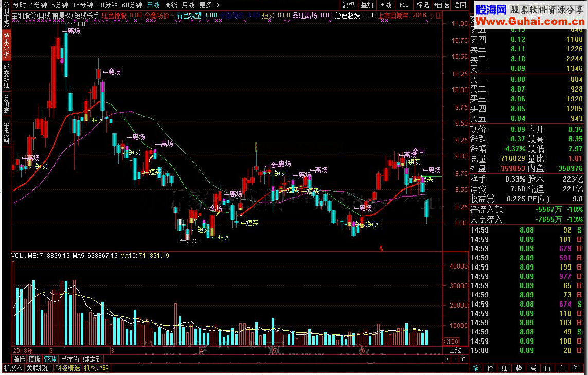This screenshot has height=375, width=588.
Task: Select the 60分钟 period
Action: point(132,5)
